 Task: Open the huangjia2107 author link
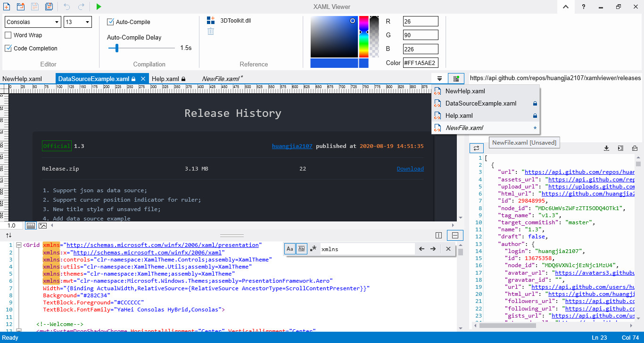click(x=292, y=146)
